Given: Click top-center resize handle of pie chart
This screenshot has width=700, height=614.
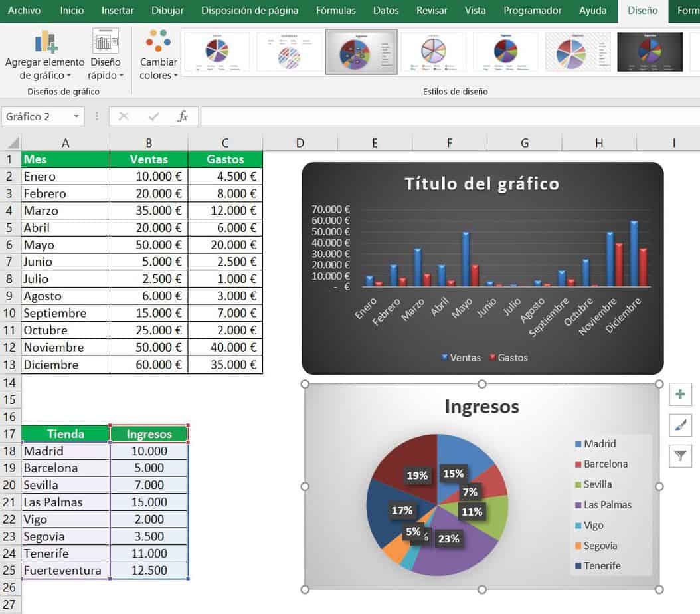Looking at the screenshot, I should (481, 385).
